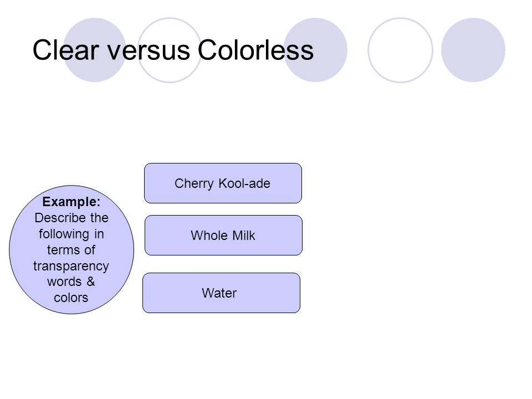Click the rightmost filled lavender circle

pos(473,50)
